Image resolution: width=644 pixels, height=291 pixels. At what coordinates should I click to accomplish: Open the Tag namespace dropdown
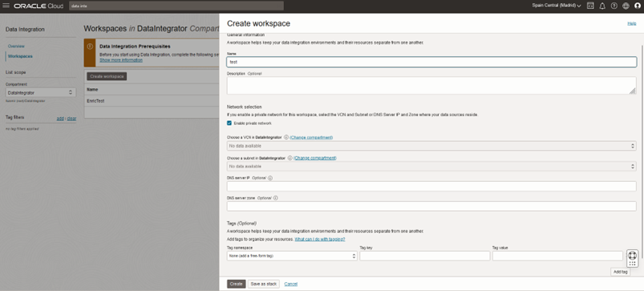[x=292, y=256]
